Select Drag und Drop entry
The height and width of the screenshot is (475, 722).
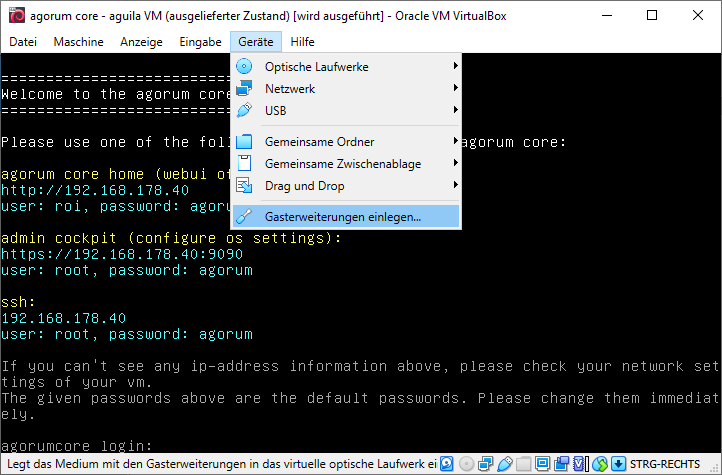(346, 186)
